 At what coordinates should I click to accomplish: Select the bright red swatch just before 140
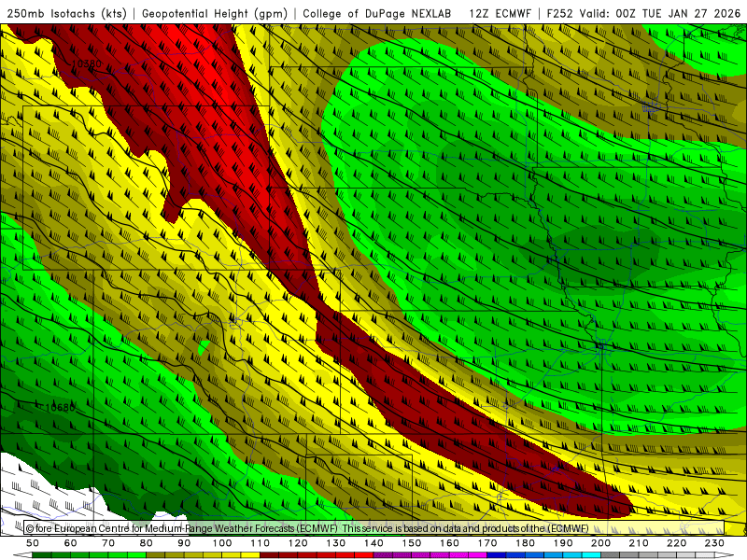click(364, 555)
